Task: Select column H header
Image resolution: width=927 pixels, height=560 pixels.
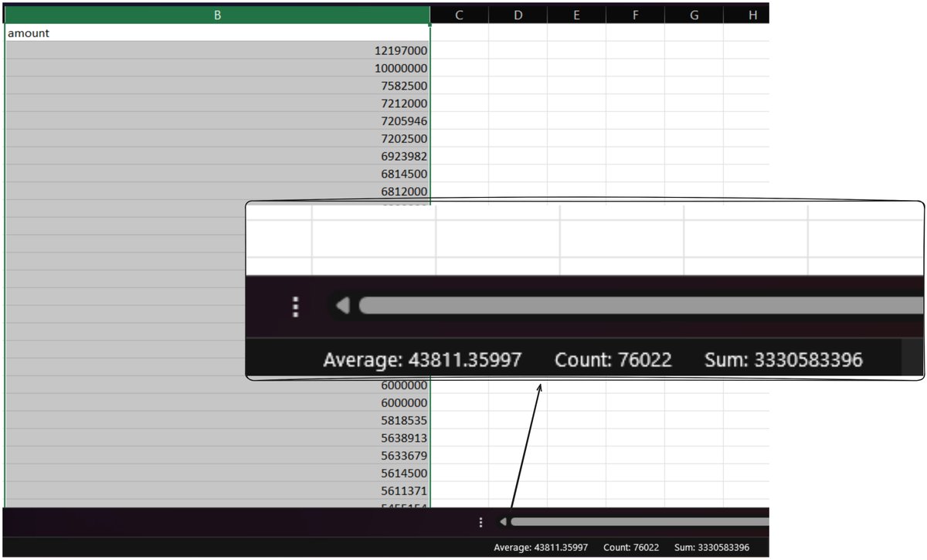Action: [x=751, y=14]
